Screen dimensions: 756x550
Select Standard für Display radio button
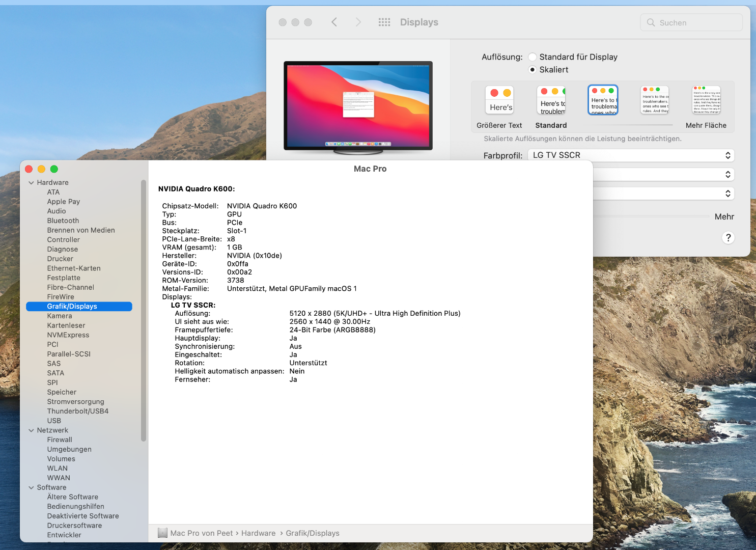tap(533, 57)
